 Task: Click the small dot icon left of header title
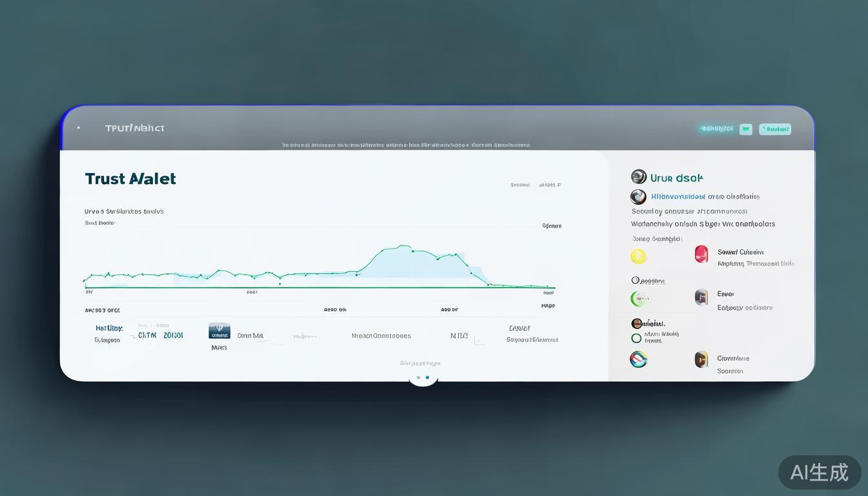79,128
